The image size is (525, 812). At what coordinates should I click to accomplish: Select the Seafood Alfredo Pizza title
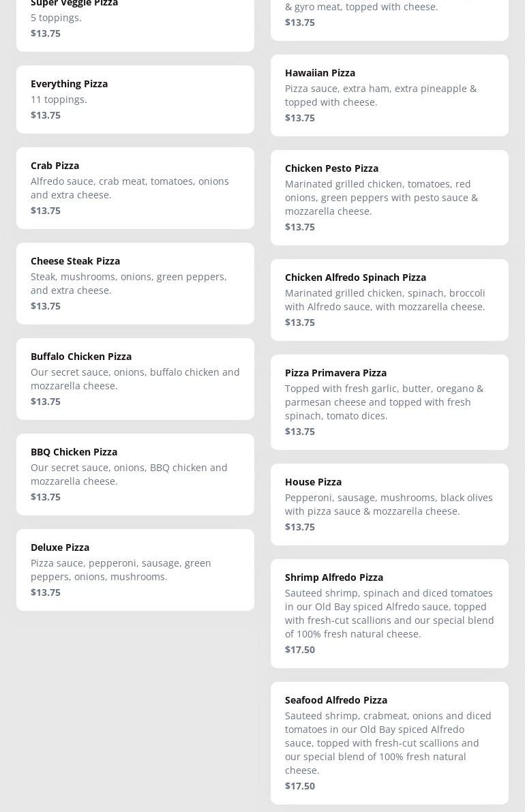(336, 700)
